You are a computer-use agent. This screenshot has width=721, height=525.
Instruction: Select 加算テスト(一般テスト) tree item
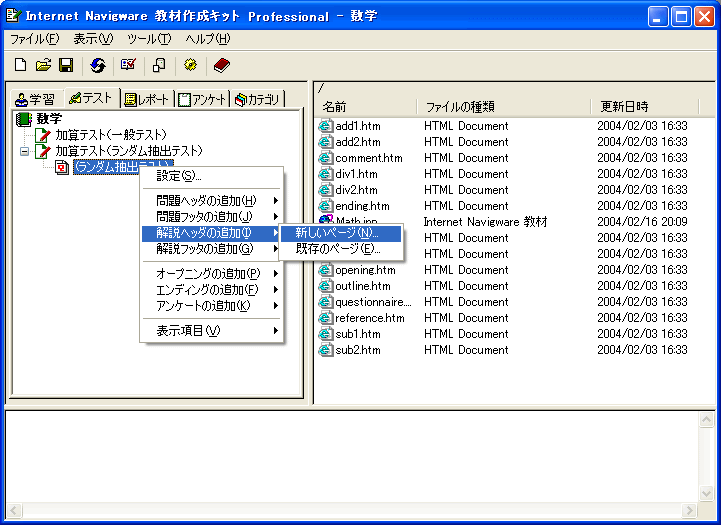pos(111,135)
